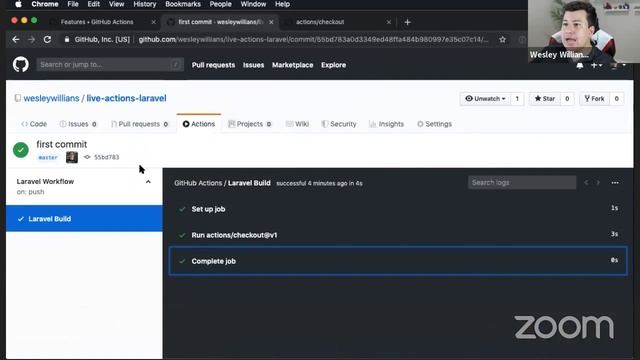Switch to the Features GitHub Actions tab

[97, 22]
